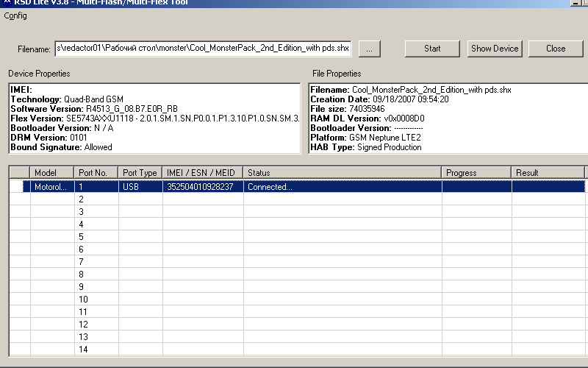Viewport: 588px width, 368px height.
Task: Click Software Version R4513_G_08.B7.E0R_RB line
Action: (x=94, y=109)
